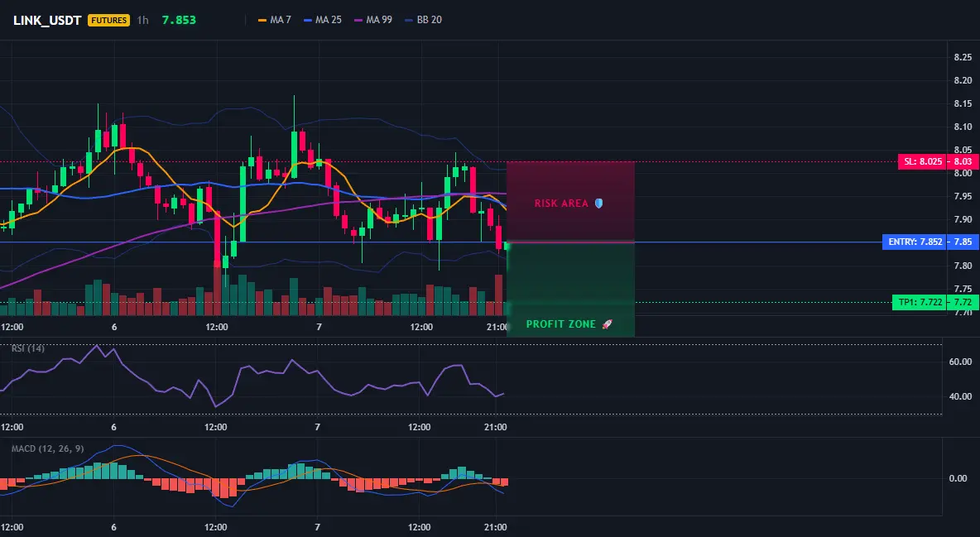The image size is (980, 537).
Task: Click the 60.00 RSI axis value
Action: pyautogui.click(x=961, y=362)
